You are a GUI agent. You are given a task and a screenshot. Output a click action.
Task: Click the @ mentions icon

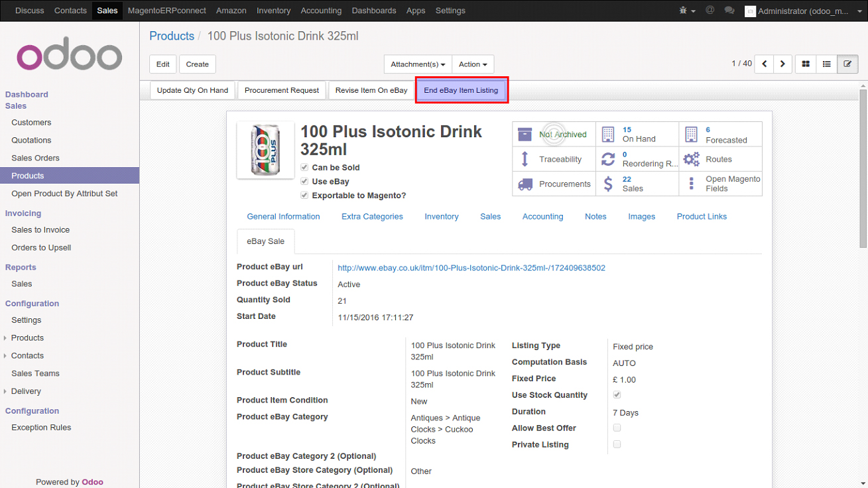[x=710, y=11]
